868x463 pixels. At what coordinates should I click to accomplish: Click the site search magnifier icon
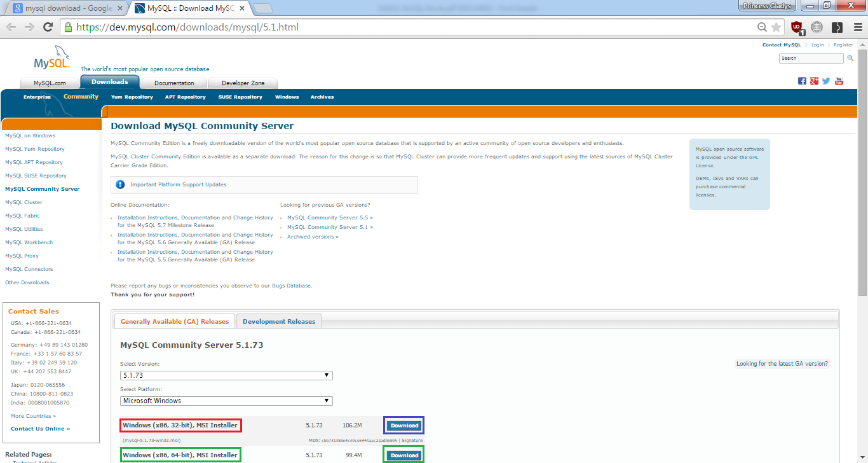click(850, 58)
